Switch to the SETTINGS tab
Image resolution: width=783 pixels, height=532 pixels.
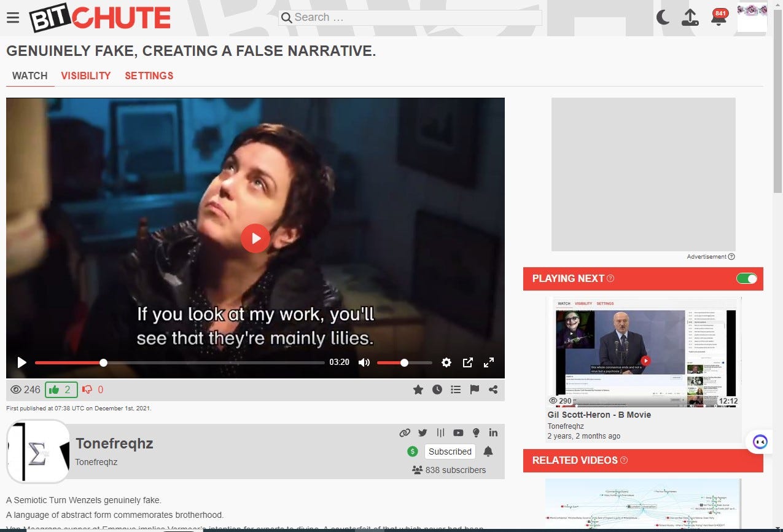click(149, 76)
